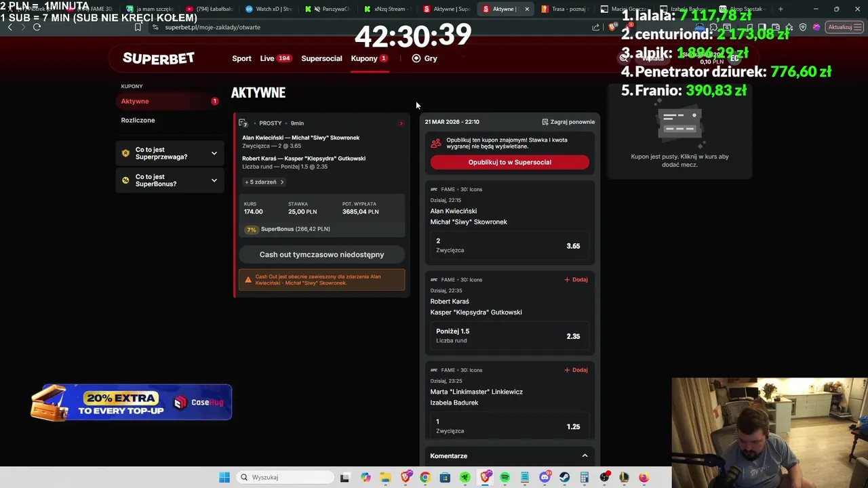Expand the "+ 5 zdarzeń" events list
The image size is (868, 488).
coord(264,182)
